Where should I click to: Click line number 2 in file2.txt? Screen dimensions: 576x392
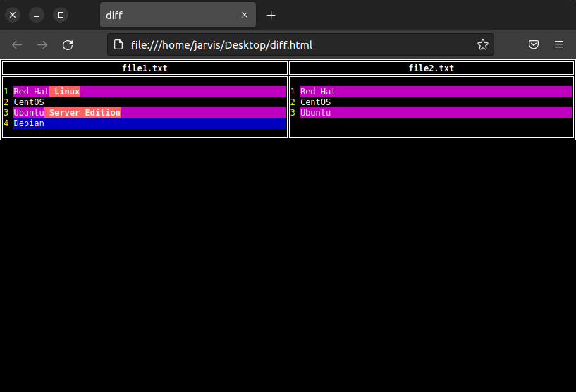pos(293,102)
